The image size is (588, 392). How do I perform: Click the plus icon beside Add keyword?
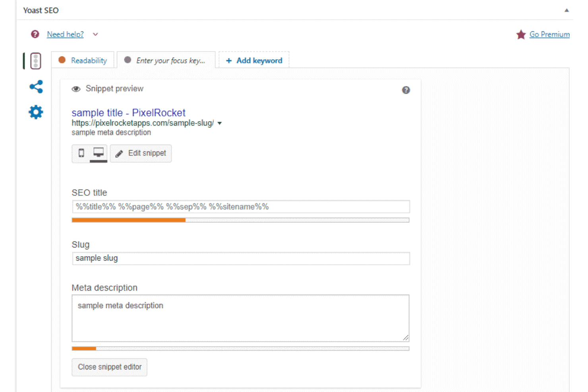pyautogui.click(x=228, y=61)
